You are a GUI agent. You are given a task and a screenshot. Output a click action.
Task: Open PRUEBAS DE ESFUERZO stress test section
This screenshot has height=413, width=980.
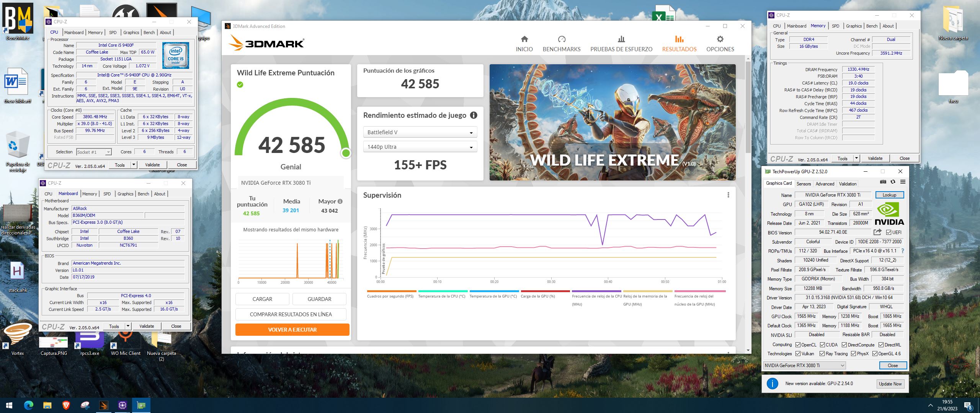click(x=621, y=44)
